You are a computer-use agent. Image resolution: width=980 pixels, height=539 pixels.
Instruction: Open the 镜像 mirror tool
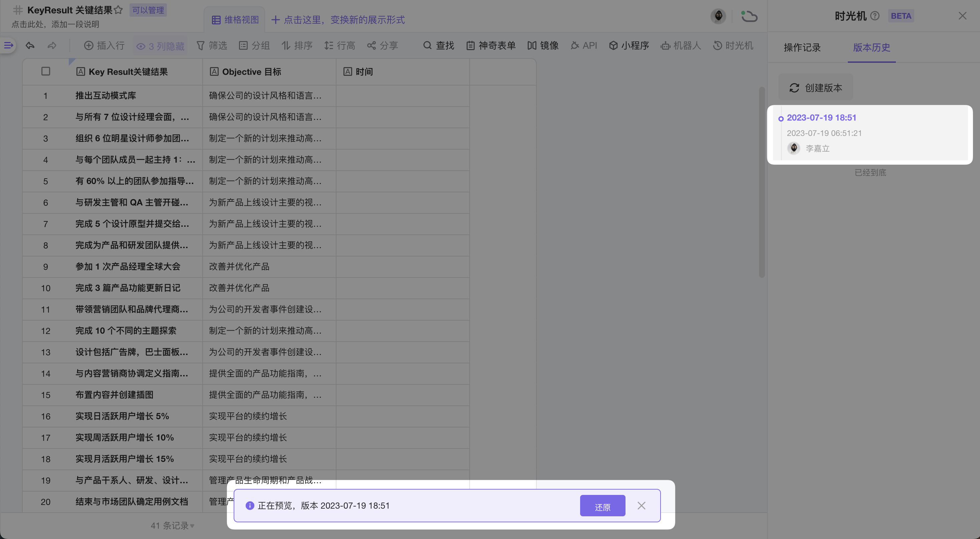pyautogui.click(x=543, y=46)
